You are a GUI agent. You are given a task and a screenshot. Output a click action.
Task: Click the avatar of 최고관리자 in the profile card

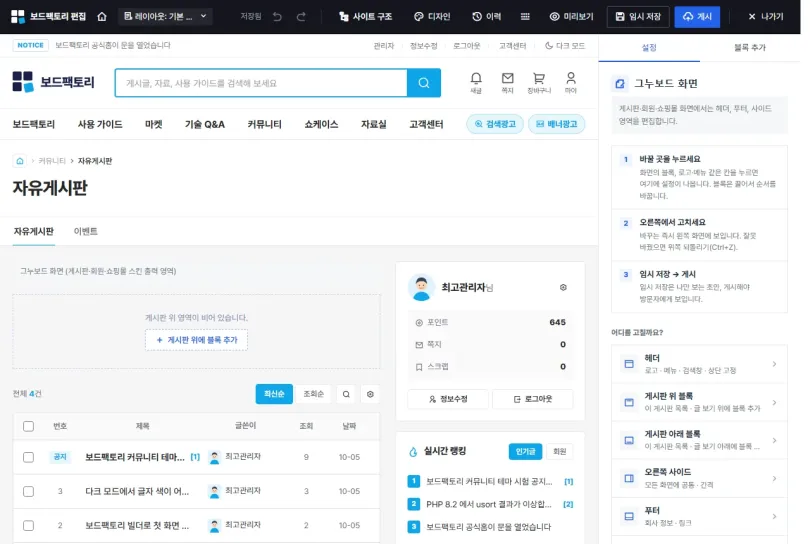tap(421, 287)
